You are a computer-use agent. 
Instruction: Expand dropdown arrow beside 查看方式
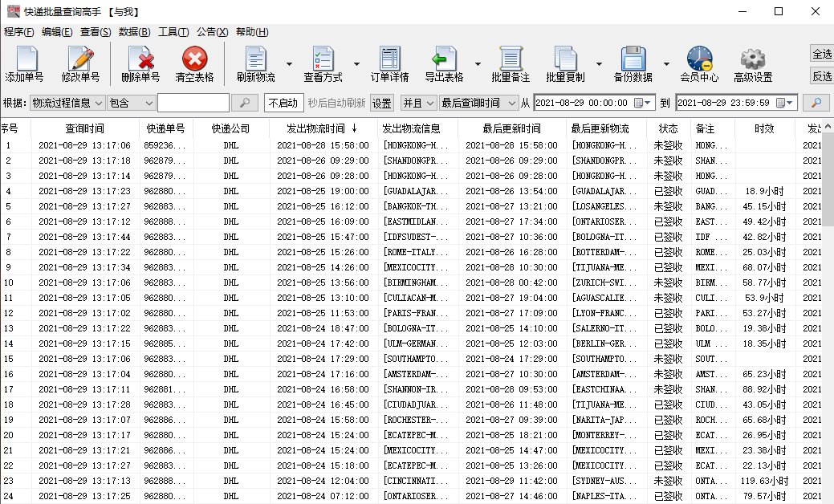point(356,64)
